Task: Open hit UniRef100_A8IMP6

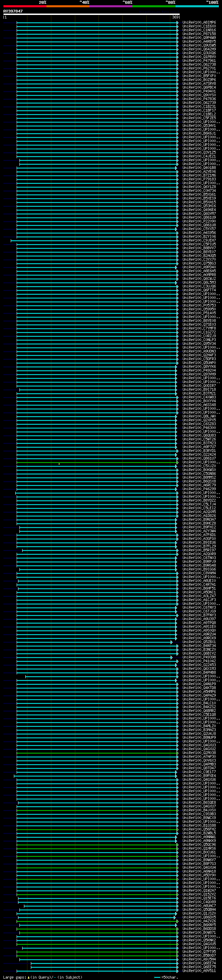Action: [199, 23]
